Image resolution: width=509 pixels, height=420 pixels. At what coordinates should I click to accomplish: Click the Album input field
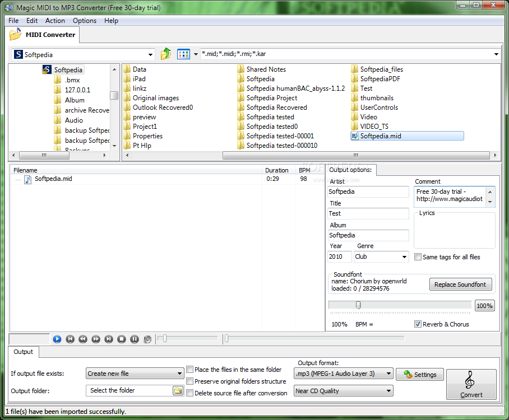coord(368,235)
